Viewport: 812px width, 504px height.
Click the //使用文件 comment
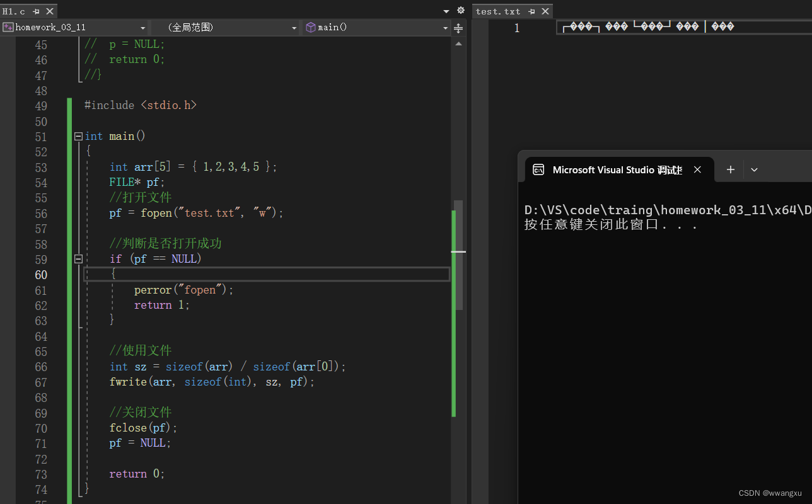[x=141, y=351]
